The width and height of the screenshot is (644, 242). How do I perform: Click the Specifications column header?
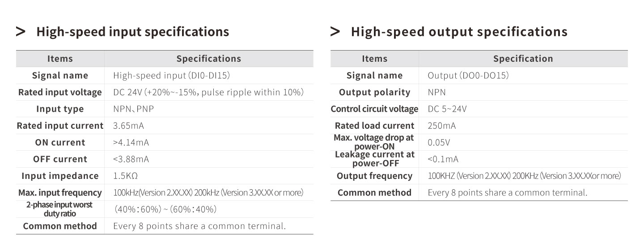click(209, 59)
